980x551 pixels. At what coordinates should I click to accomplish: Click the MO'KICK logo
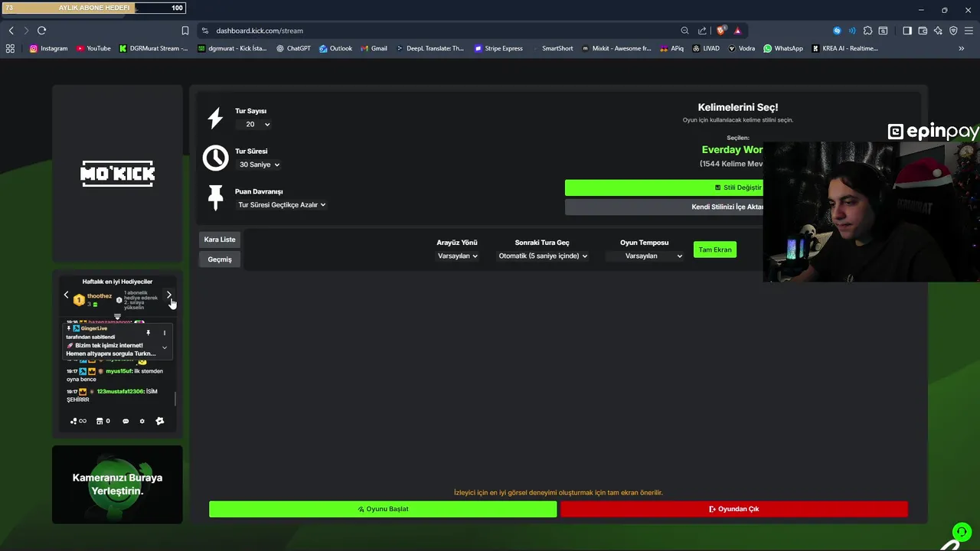tap(117, 174)
